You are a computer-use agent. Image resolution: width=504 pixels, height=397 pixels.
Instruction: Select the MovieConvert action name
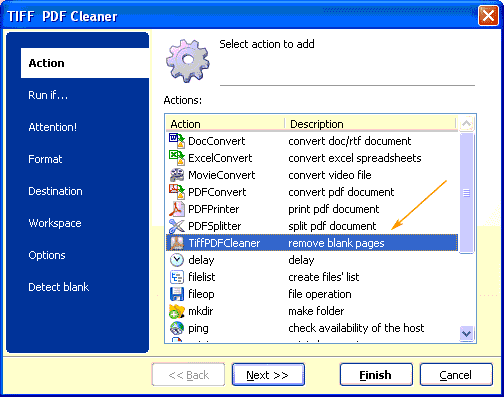(222, 175)
